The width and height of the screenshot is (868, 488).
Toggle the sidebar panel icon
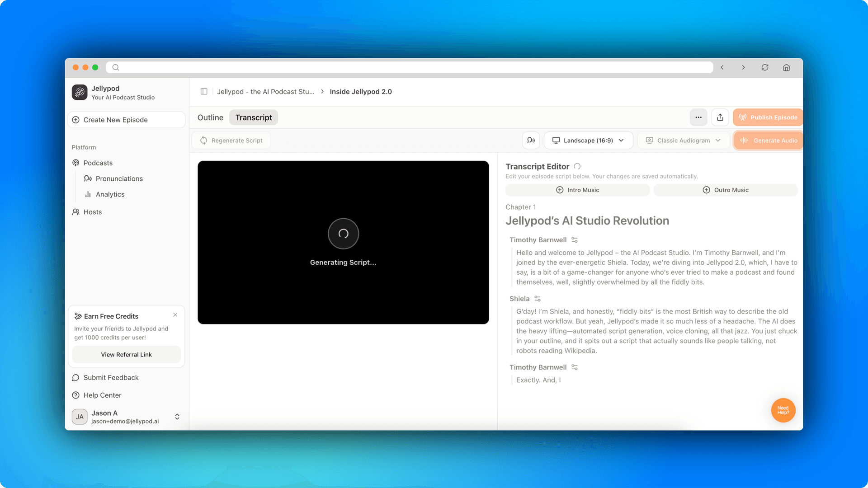[204, 92]
